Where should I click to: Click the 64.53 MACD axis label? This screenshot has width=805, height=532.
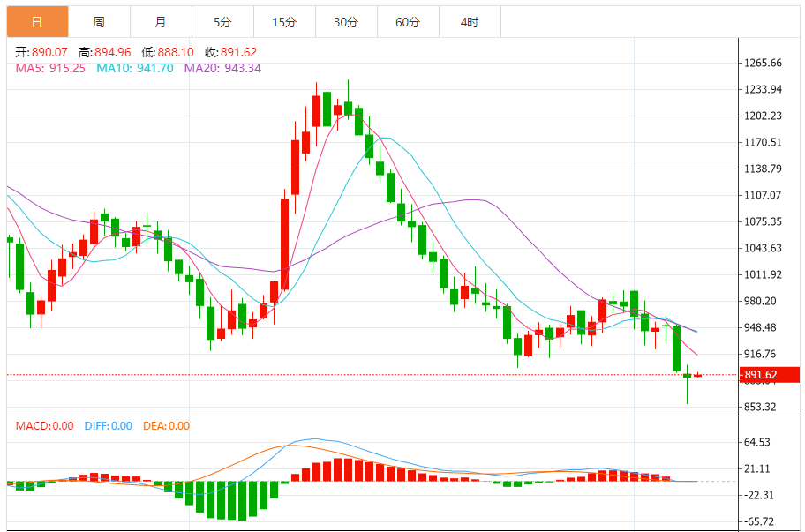pyautogui.click(x=757, y=442)
